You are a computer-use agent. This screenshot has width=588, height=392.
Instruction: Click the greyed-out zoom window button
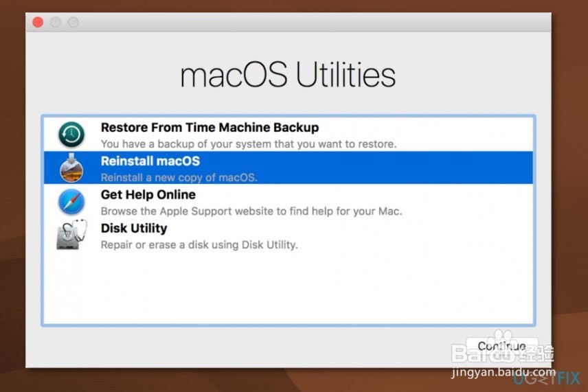coord(73,22)
